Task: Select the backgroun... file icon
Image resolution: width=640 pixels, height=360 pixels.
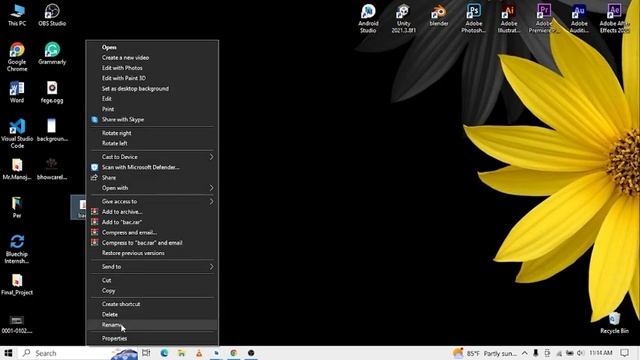Action: click(52, 130)
